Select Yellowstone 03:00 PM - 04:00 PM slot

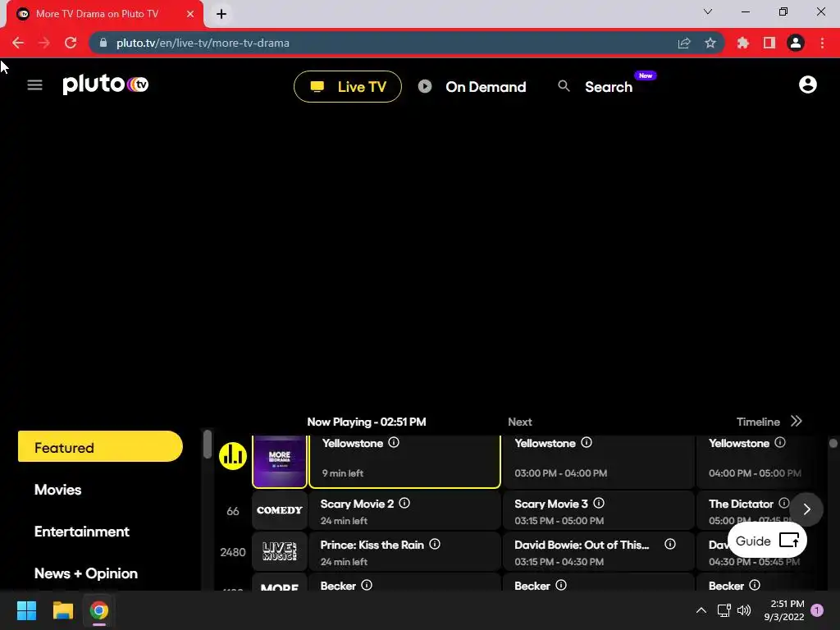point(598,461)
